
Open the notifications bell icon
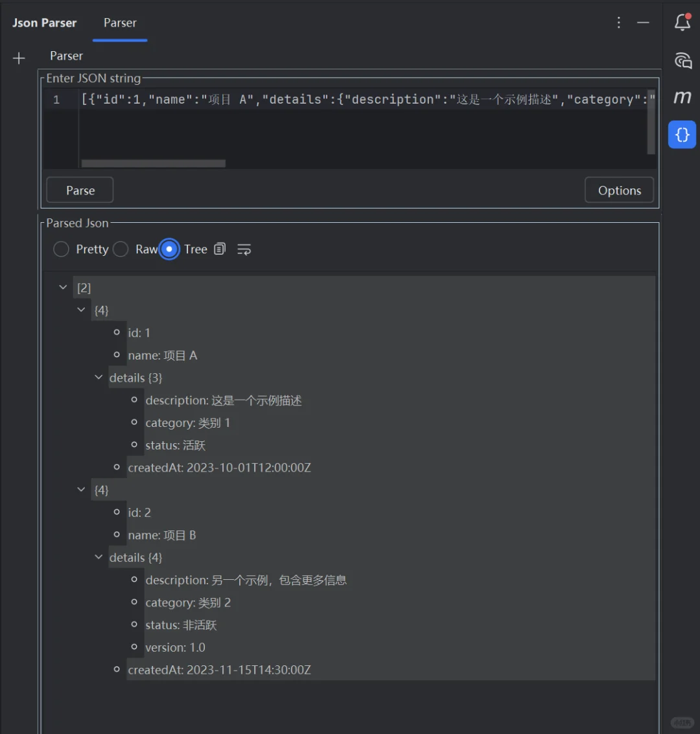(682, 21)
